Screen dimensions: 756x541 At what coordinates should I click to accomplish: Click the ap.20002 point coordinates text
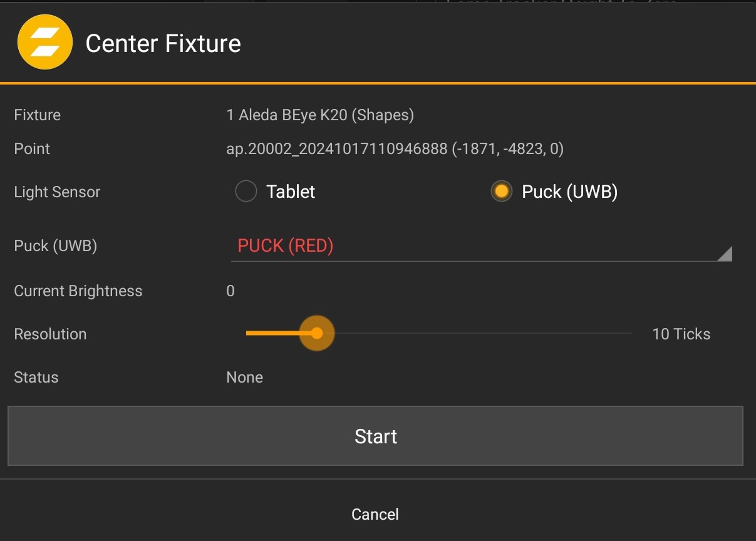point(395,149)
